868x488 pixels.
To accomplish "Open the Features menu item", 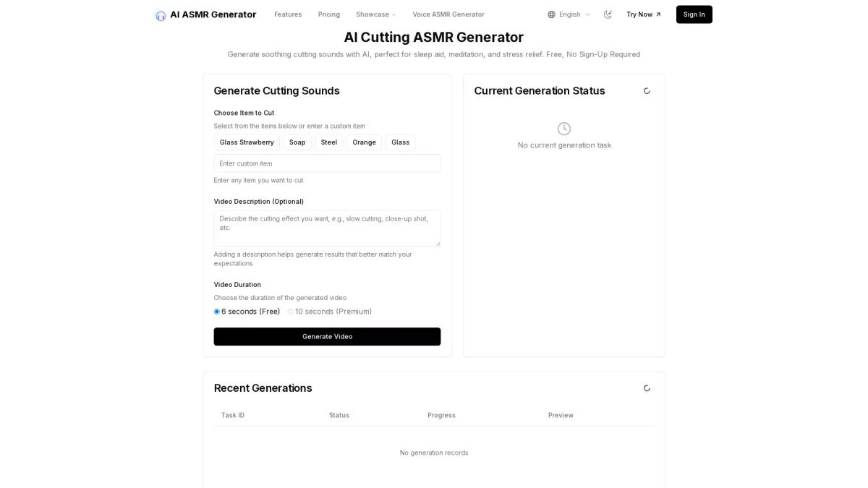I will pyautogui.click(x=288, y=14).
